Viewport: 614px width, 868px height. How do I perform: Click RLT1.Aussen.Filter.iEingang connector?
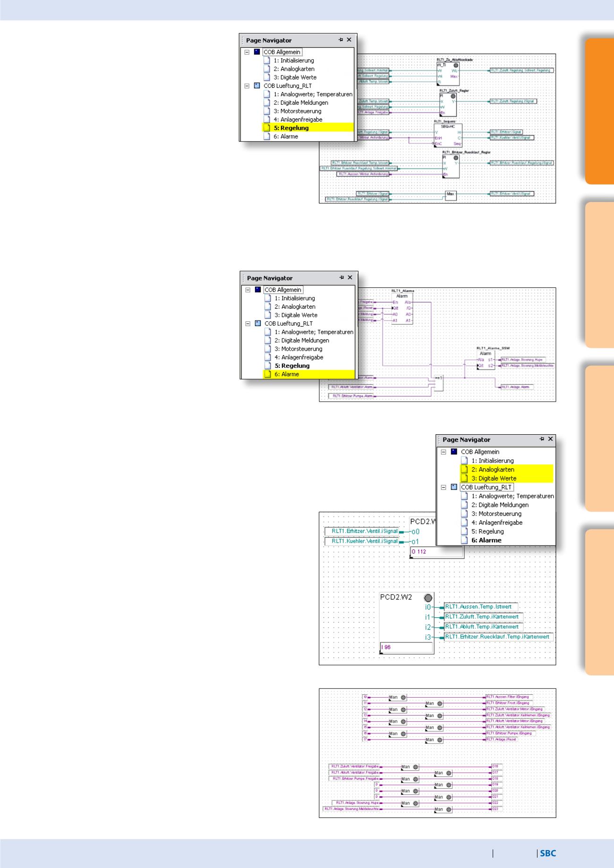(509, 697)
